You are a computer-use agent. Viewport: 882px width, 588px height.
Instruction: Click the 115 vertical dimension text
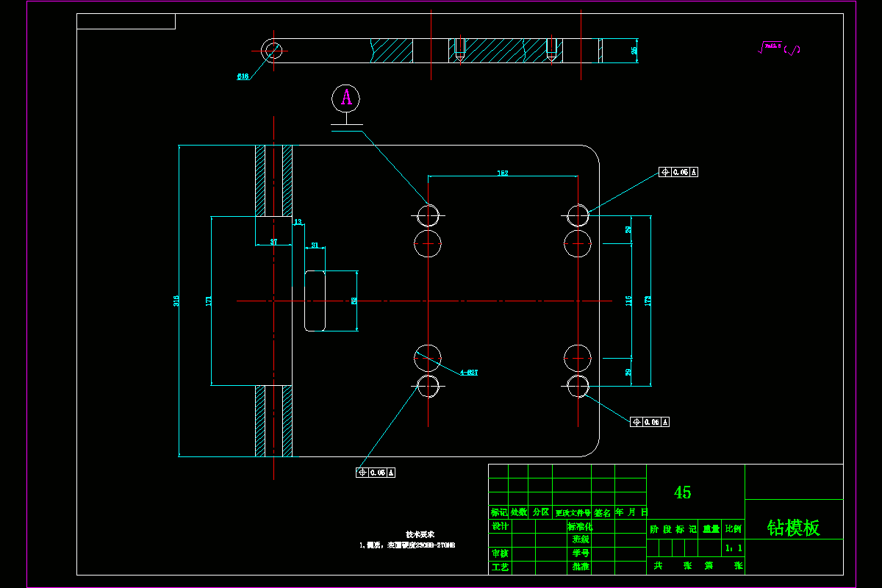628,301
